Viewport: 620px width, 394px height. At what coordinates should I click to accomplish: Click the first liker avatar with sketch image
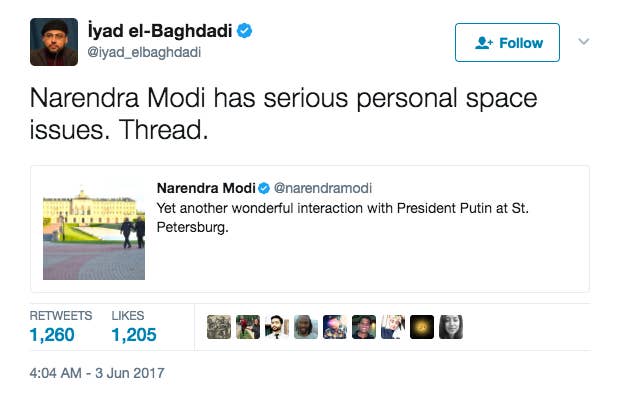[219, 327]
